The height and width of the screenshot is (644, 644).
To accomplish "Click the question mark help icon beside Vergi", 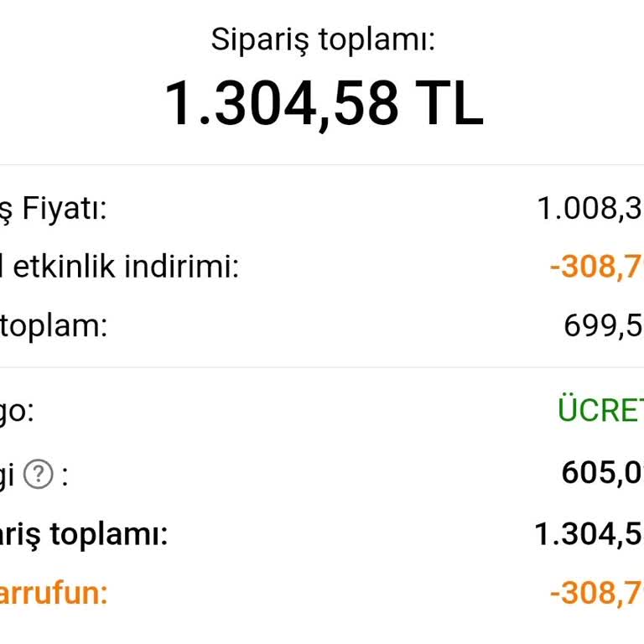I will (x=39, y=475).
